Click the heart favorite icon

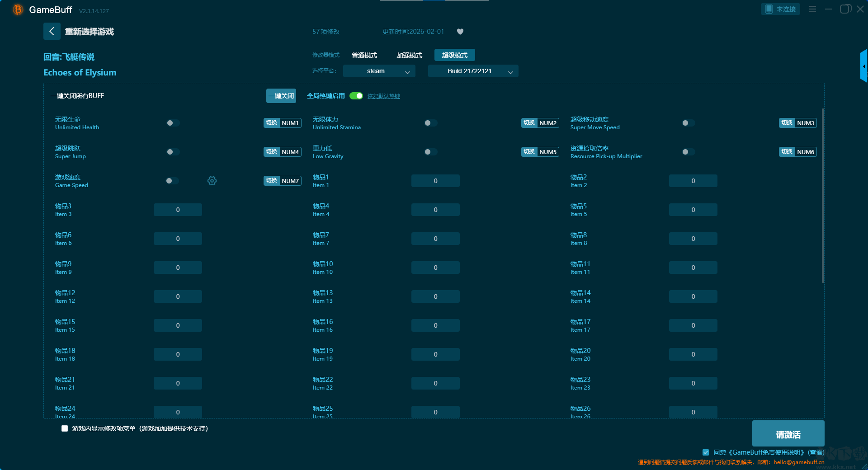[x=460, y=32]
